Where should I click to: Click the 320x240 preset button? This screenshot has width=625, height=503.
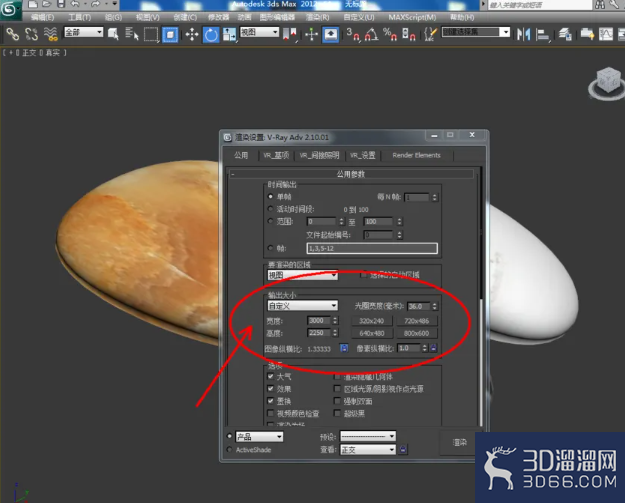coord(371,321)
